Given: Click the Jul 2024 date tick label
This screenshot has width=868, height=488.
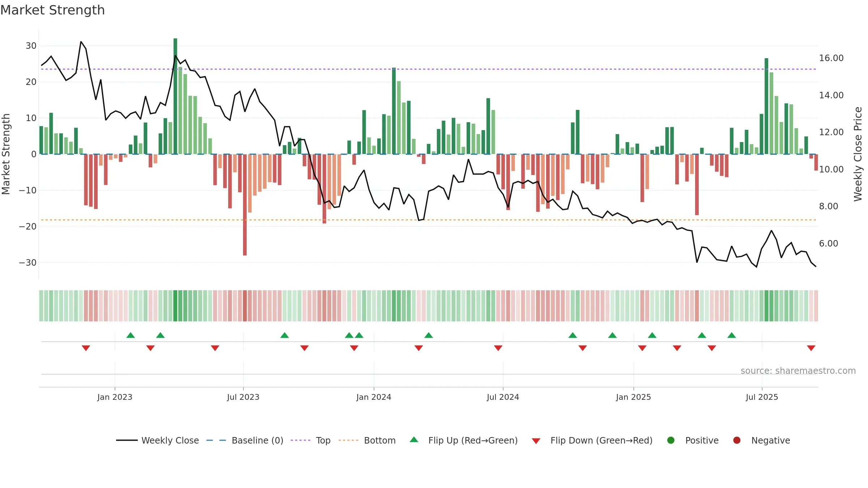Looking at the screenshot, I should click(503, 397).
